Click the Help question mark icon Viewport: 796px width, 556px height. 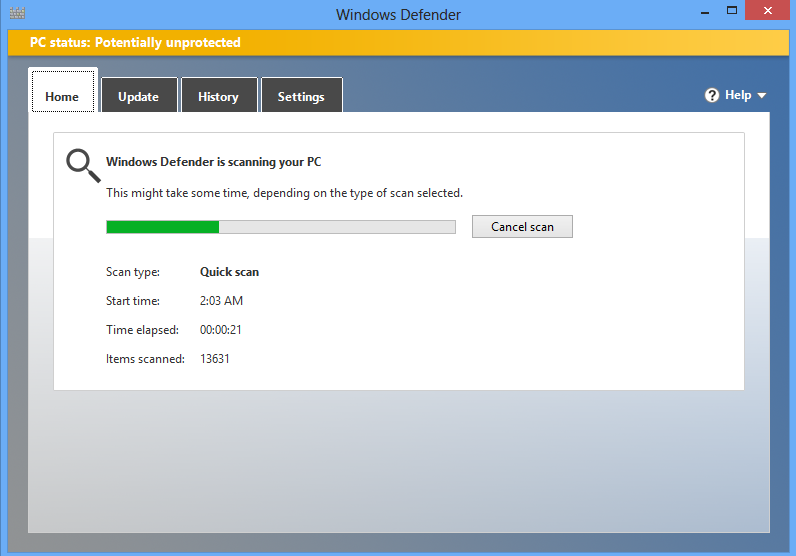coord(712,95)
